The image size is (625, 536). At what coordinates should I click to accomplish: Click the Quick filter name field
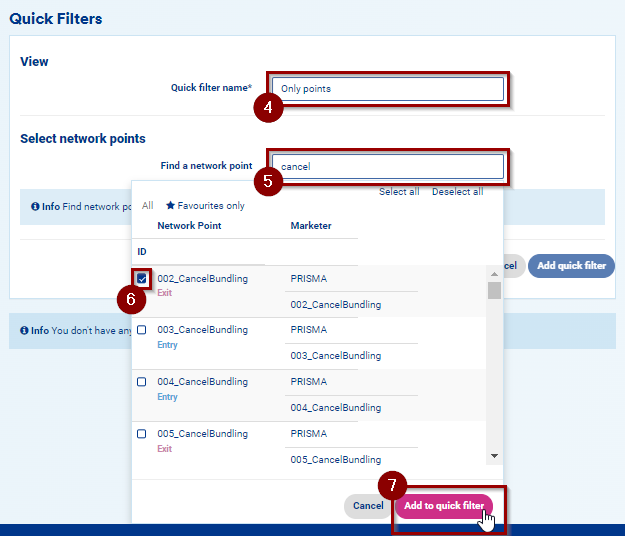coord(387,89)
